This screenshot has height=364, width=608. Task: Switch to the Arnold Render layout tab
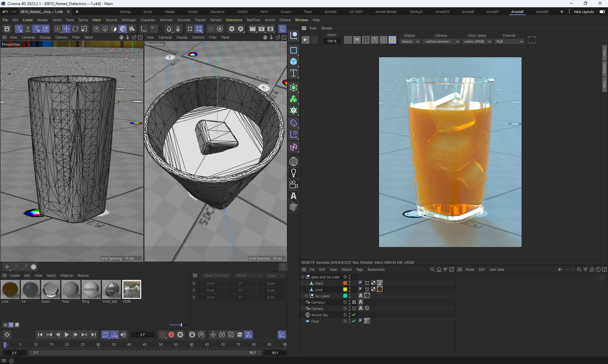click(386, 12)
